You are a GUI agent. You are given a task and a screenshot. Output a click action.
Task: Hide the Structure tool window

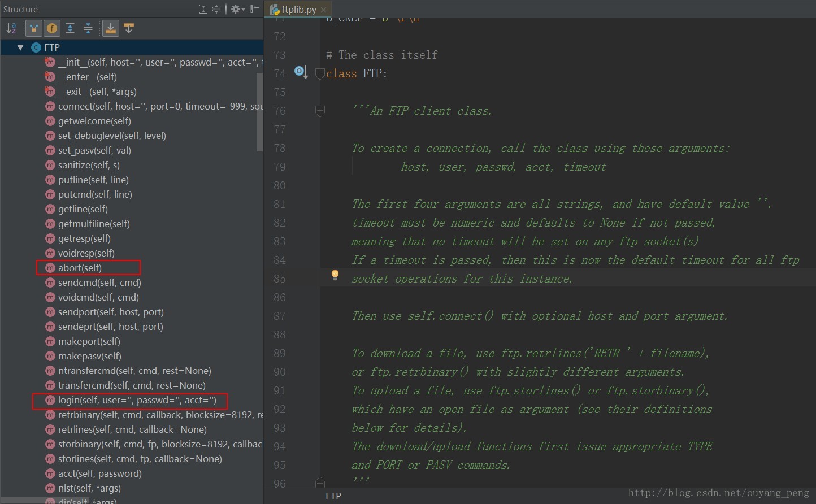click(255, 9)
